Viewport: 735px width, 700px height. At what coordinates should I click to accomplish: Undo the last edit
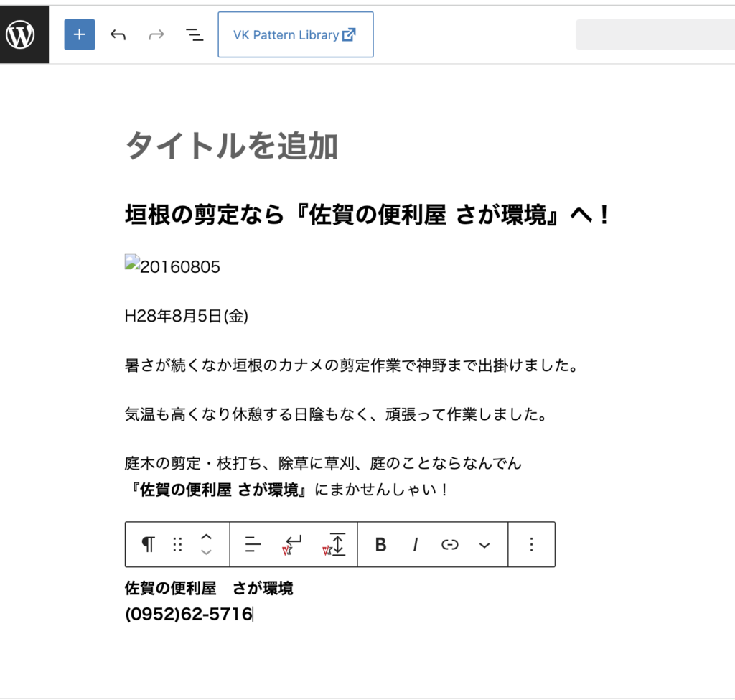point(118,34)
